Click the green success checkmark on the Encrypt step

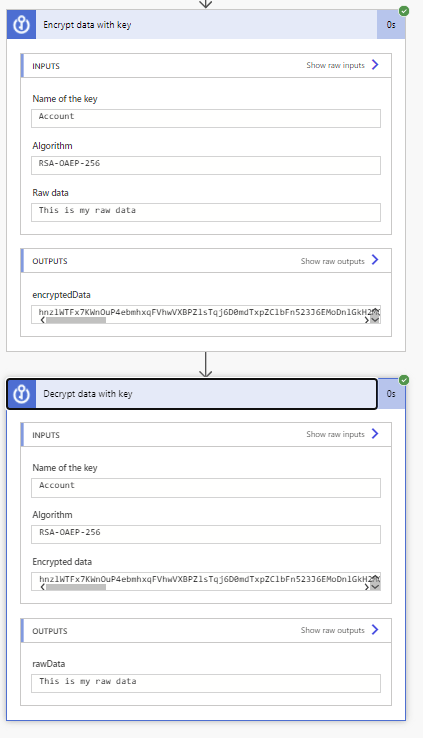pos(404,11)
